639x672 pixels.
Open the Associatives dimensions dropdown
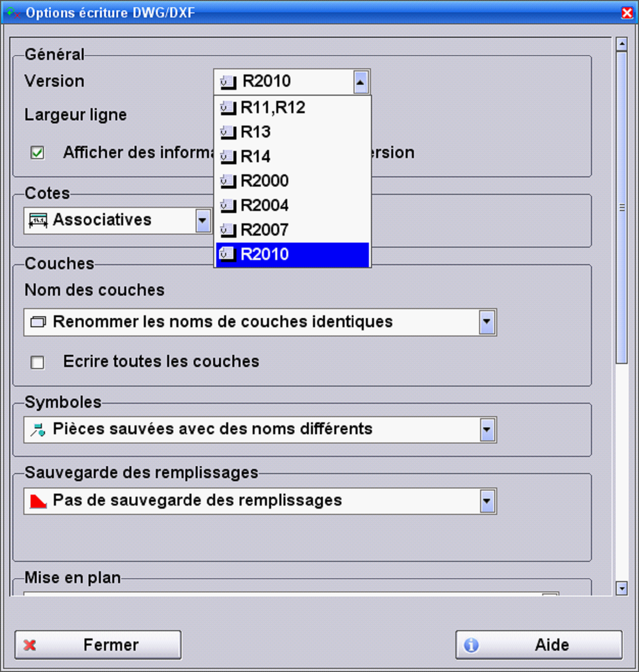click(x=202, y=221)
